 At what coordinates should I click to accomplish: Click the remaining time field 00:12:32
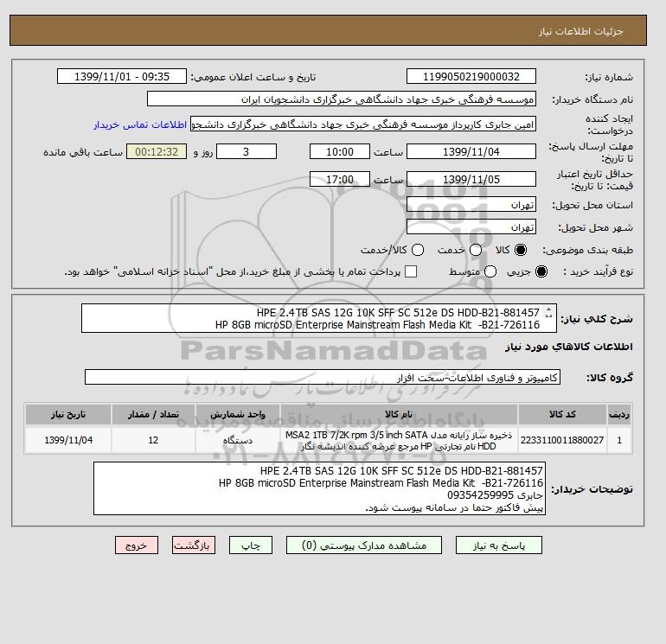click(157, 151)
